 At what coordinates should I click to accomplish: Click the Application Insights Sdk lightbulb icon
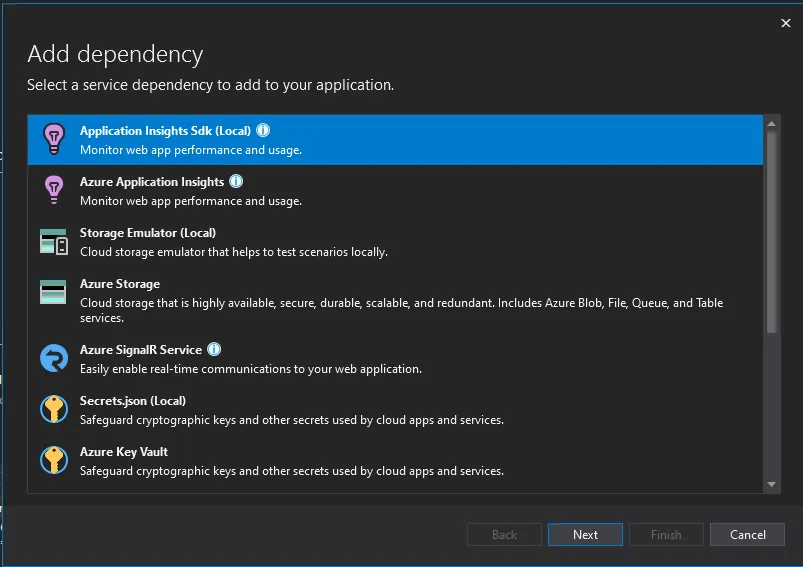pyautogui.click(x=54, y=139)
